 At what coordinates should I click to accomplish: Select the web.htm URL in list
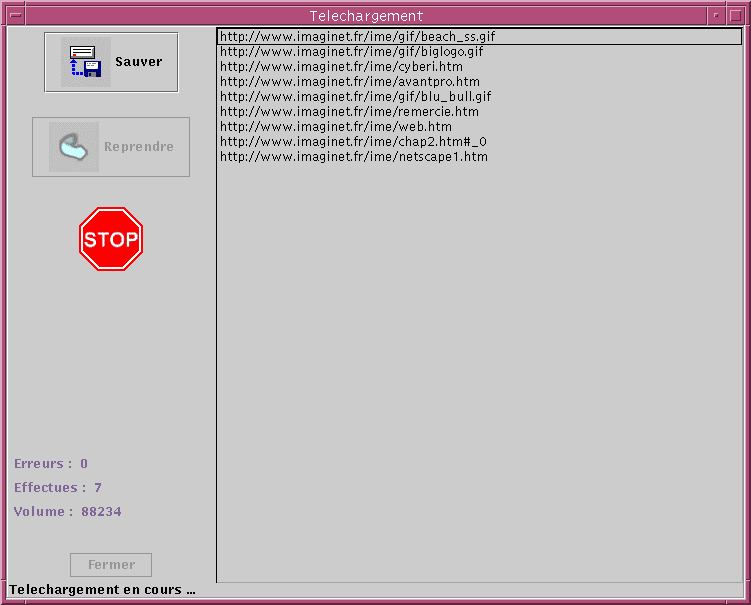coord(335,127)
